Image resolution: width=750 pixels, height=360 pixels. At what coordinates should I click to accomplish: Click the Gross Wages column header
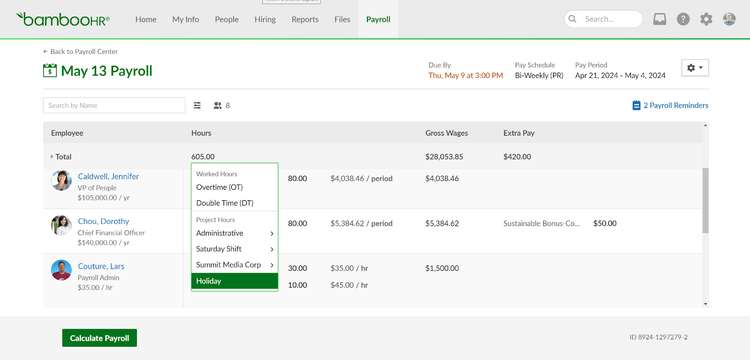[x=447, y=133]
